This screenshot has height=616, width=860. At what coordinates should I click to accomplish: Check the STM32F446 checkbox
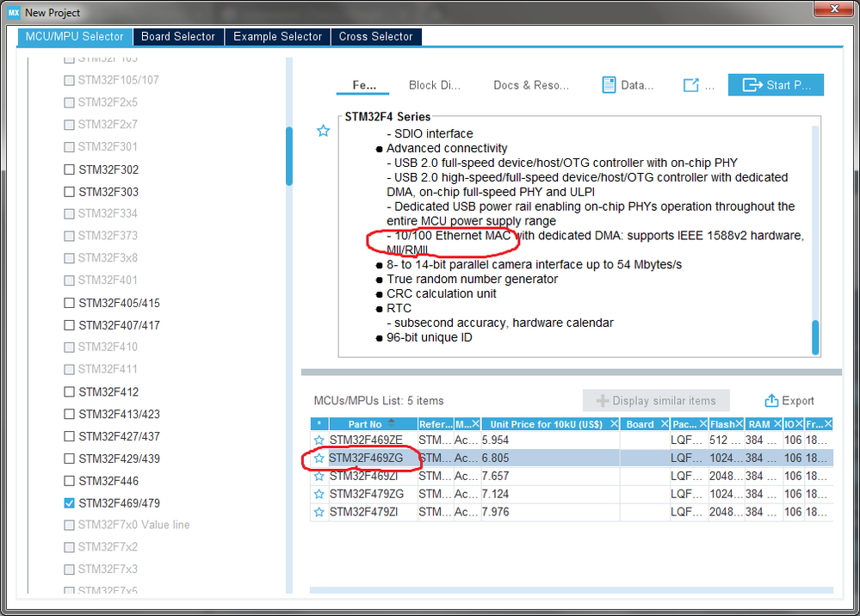coord(69,481)
